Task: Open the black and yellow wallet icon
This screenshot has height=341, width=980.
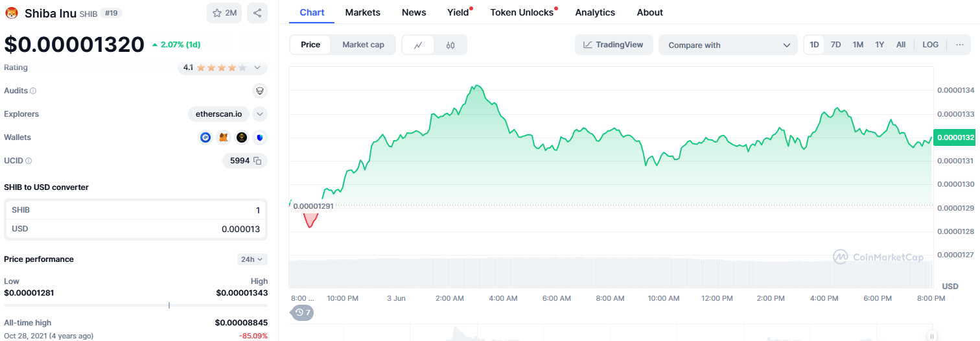Action: [242, 137]
